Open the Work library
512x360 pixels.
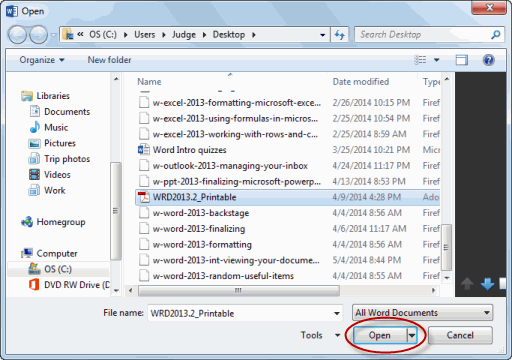[x=47, y=191]
